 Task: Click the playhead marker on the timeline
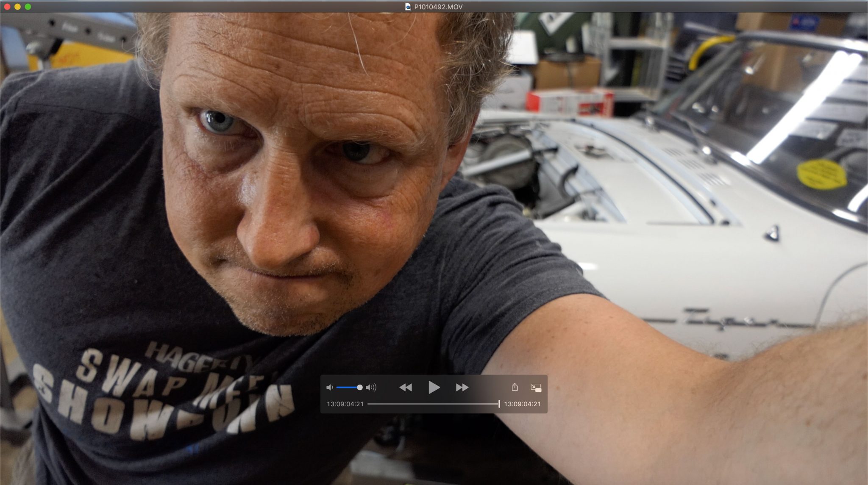click(x=499, y=404)
